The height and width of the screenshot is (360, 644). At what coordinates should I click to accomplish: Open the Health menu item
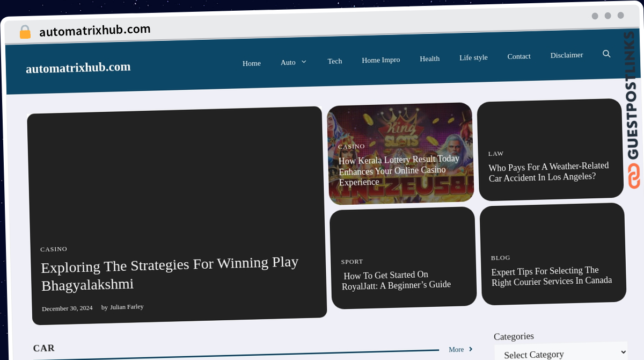point(430,59)
